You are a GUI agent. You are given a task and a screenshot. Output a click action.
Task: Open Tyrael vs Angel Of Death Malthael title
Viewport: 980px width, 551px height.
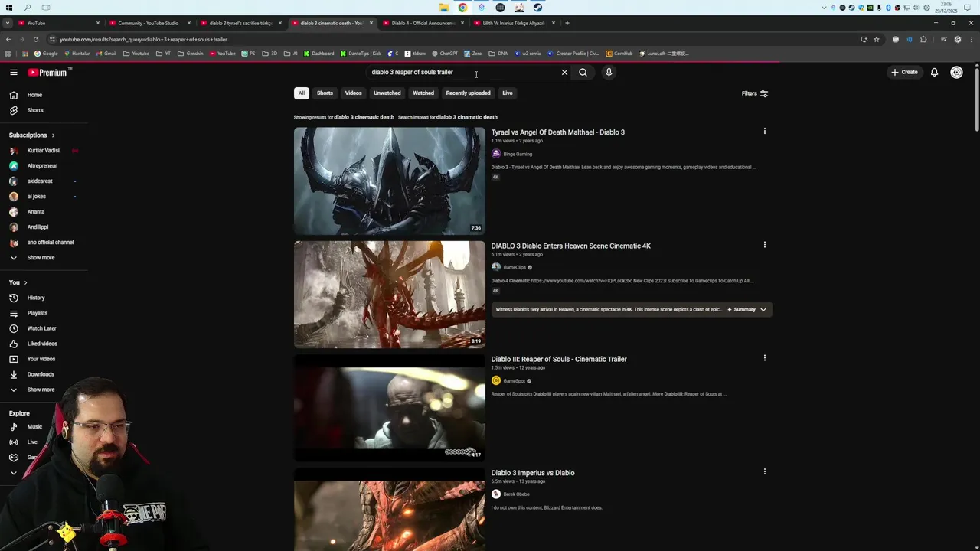(x=557, y=132)
